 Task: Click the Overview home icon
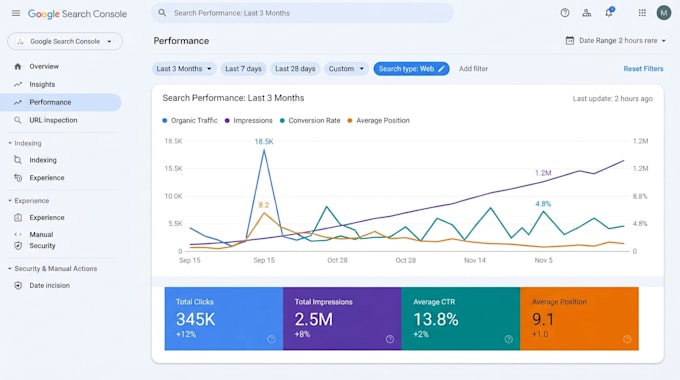pyautogui.click(x=18, y=66)
